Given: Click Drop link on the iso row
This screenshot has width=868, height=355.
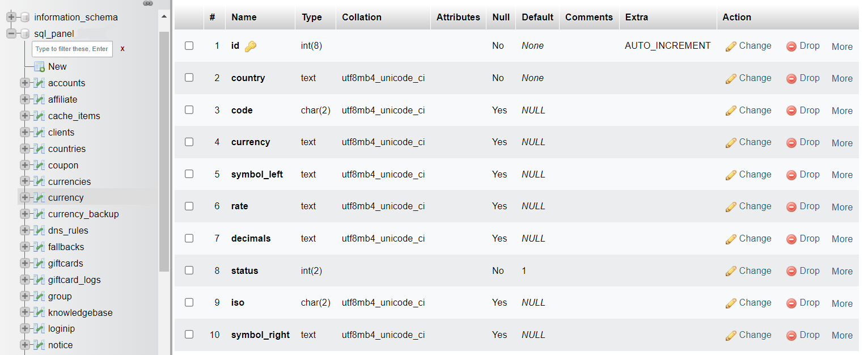Looking at the screenshot, I should point(810,303).
